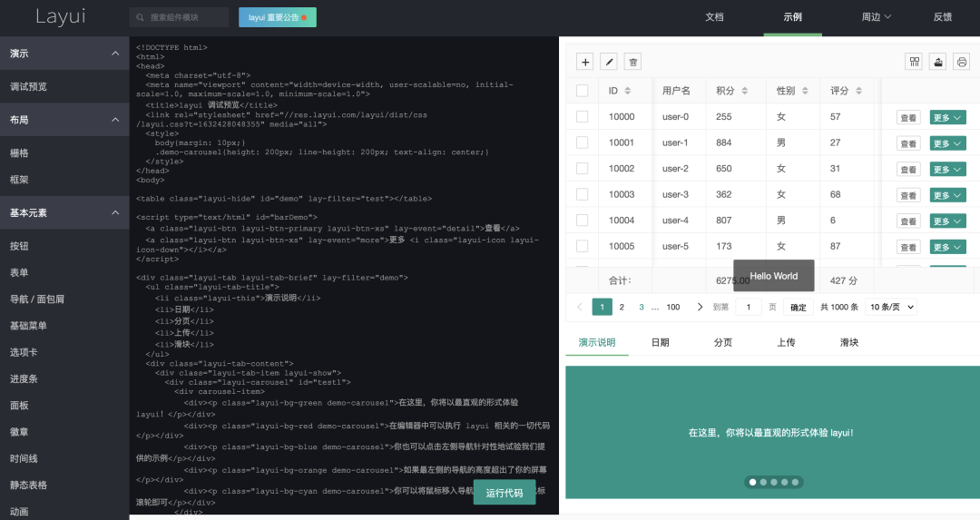Screen dimensions: 980x520
Task: Click the edit pencil toolbar icon
Action: point(609,62)
